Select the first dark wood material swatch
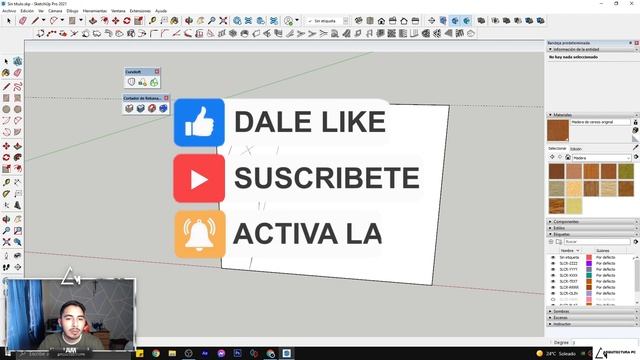The height and width of the screenshot is (360, 640). click(x=556, y=171)
